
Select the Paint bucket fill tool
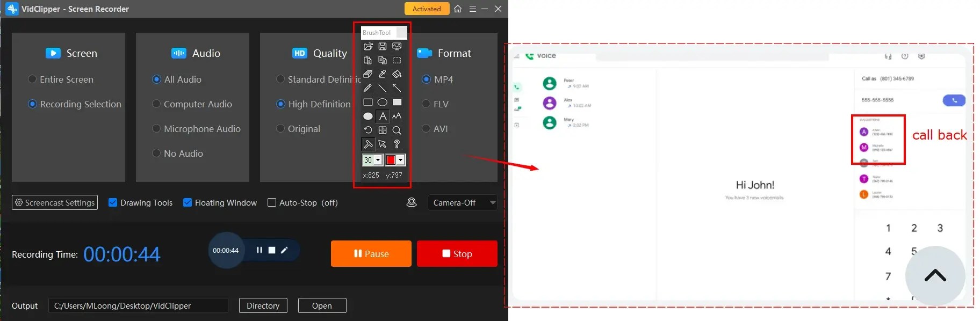[397, 74]
